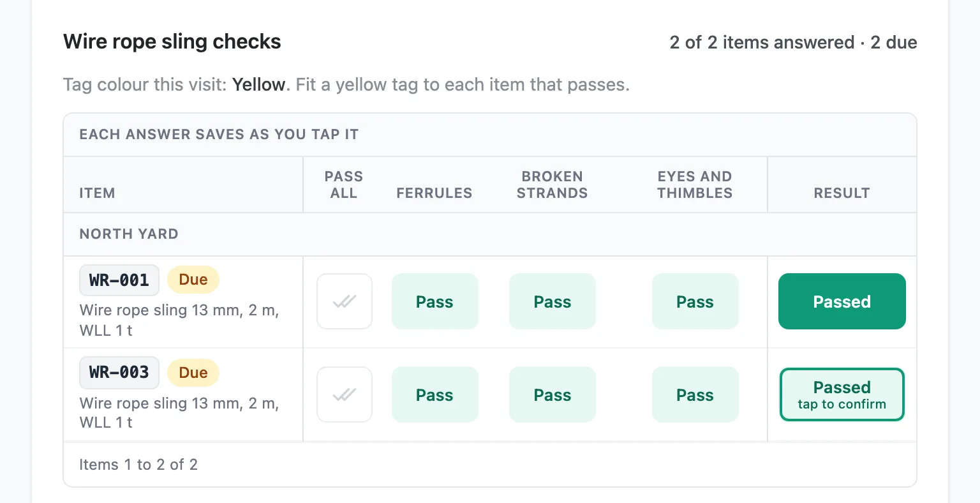Click the Result column header

pos(842,193)
